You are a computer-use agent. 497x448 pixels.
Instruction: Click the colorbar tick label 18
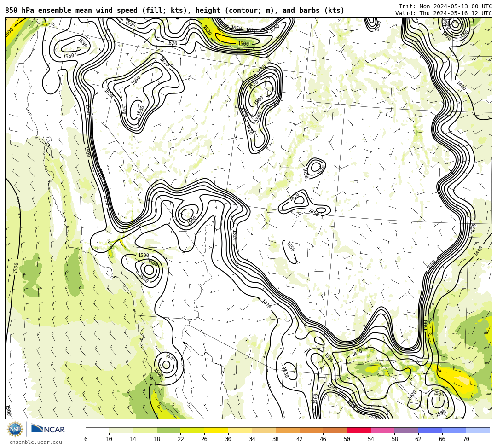point(157,439)
